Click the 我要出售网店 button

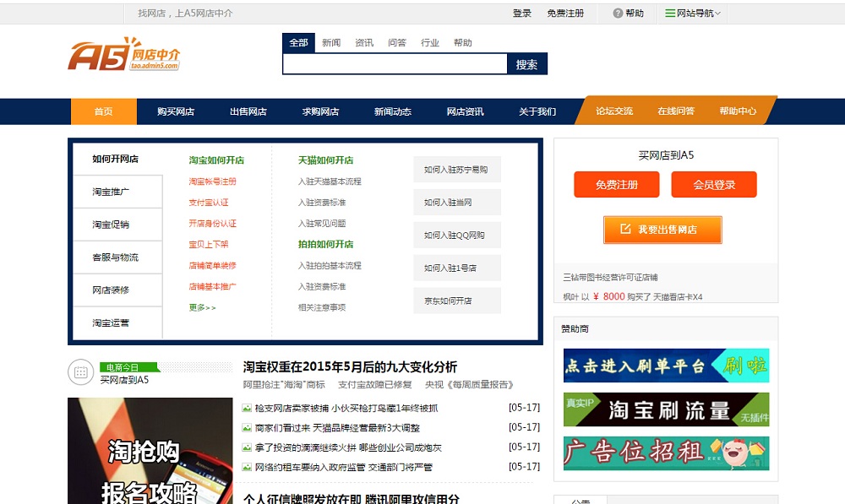(x=662, y=230)
